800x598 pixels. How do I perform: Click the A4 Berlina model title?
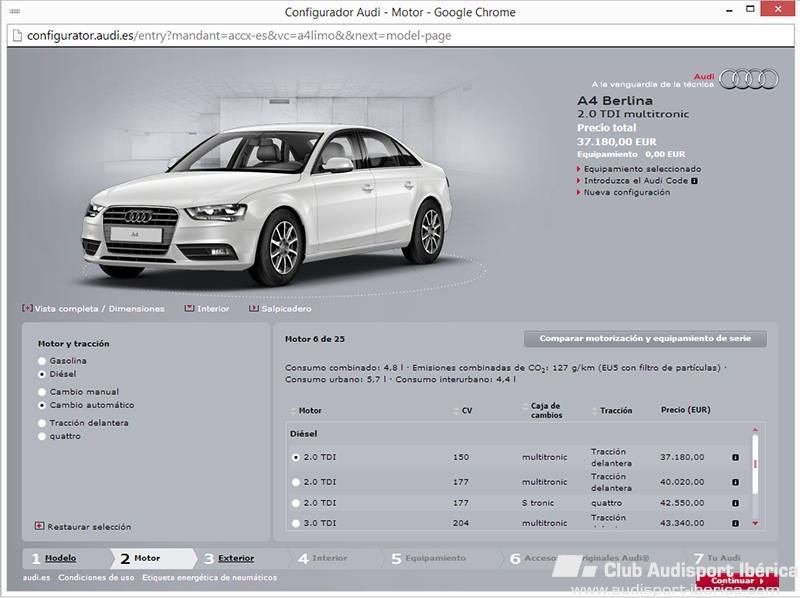[x=615, y=101]
